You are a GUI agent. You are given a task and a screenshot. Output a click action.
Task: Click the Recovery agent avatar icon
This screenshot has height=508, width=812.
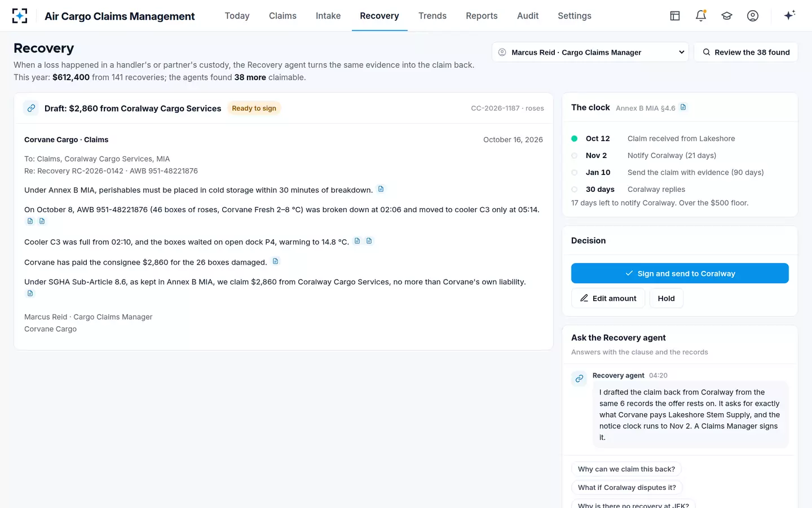[579, 378]
